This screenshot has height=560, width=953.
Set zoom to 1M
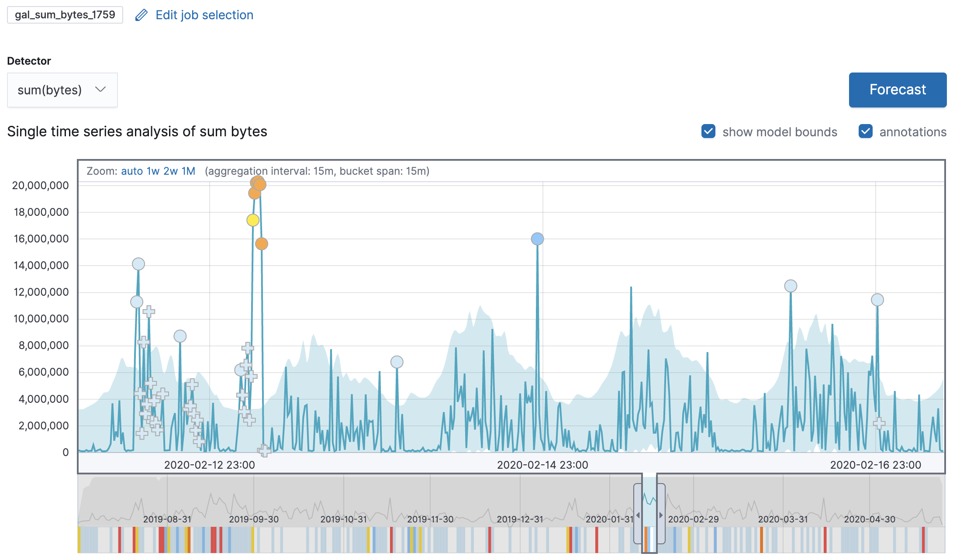[188, 171]
